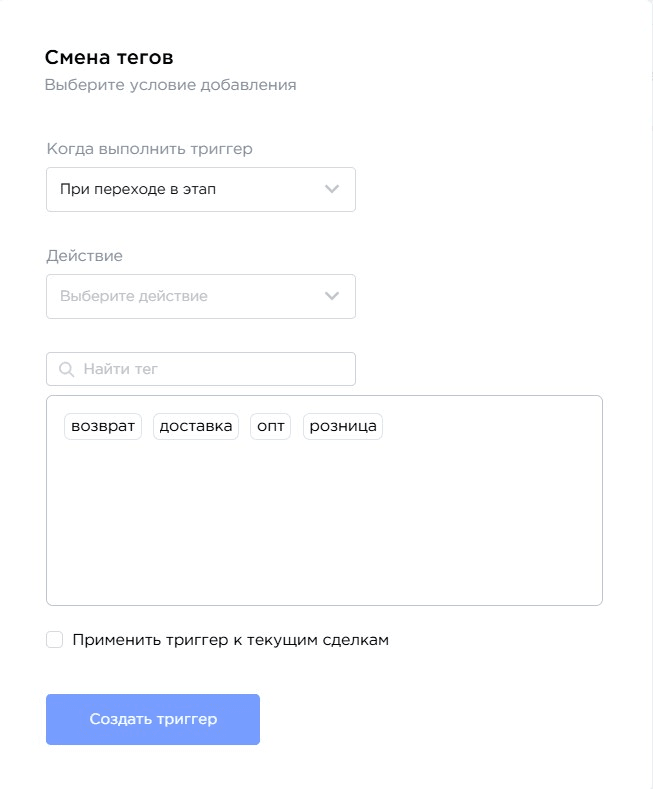This screenshot has width=653, height=789.
Task: Enable the apply-to-current-deals checkbox
Action: (55, 640)
